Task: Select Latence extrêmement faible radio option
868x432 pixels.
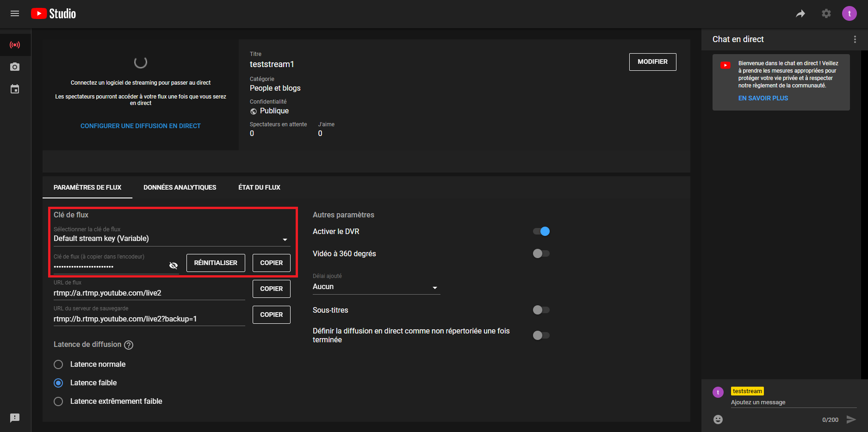Action: (x=58, y=401)
